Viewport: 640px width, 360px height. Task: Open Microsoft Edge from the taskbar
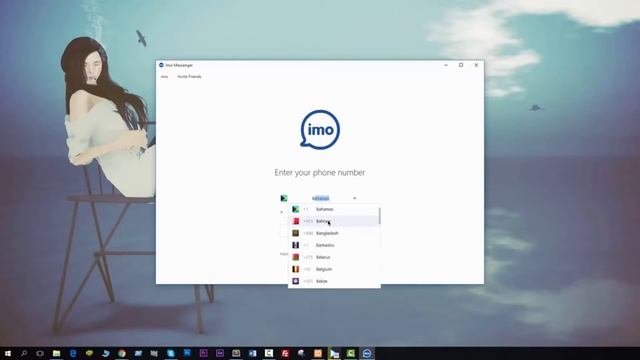coord(73,353)
